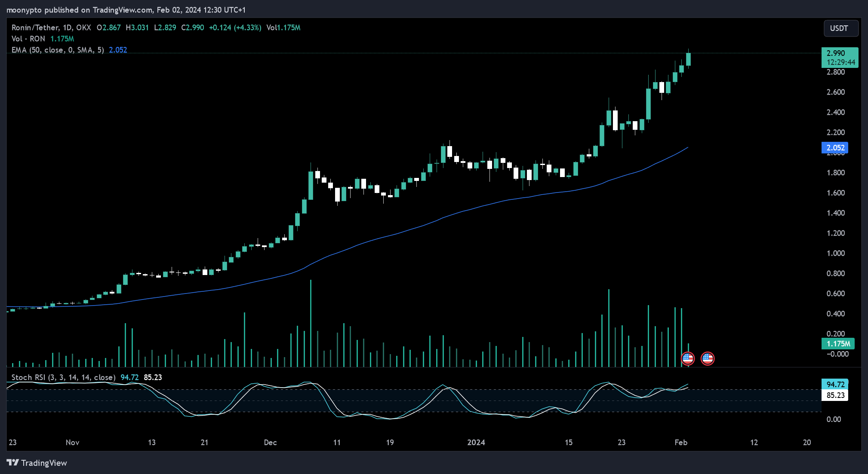
Task: Click the green volume label 1.175M on axis
Action: (x=838, y=344)
